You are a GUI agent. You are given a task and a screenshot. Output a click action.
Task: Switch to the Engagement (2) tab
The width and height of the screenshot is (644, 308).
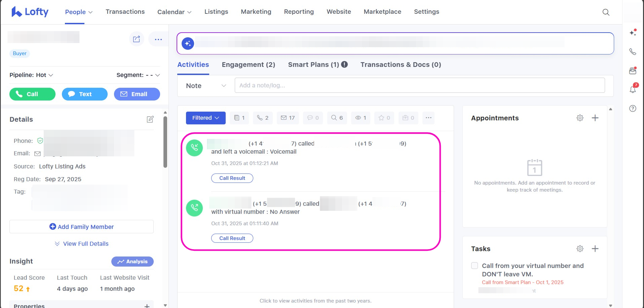point(248,65)
